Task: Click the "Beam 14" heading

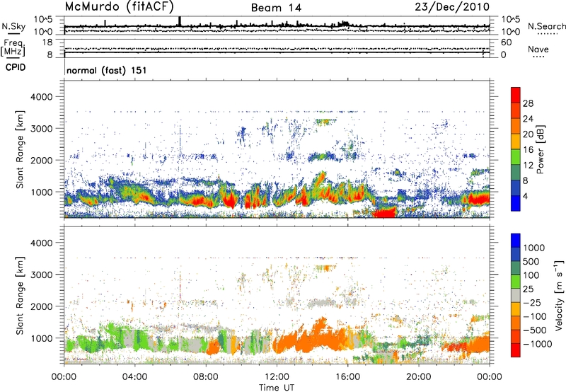Action: 276,8
